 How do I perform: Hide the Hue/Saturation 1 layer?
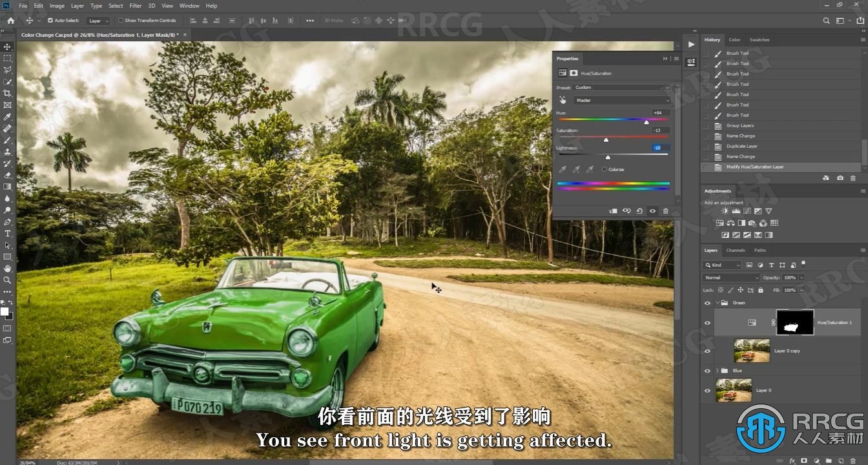[x=707, y=322]
